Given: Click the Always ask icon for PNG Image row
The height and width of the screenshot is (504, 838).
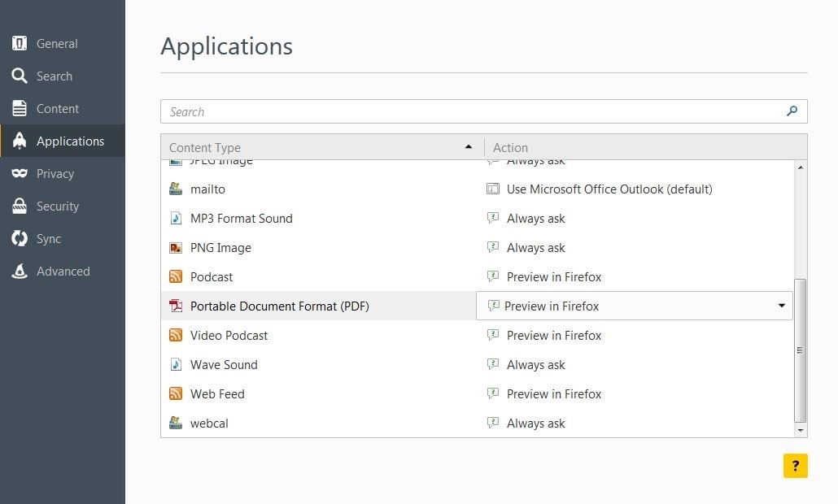Looking at the screenshot, I should pyautogui.click(x=493, y=247).
